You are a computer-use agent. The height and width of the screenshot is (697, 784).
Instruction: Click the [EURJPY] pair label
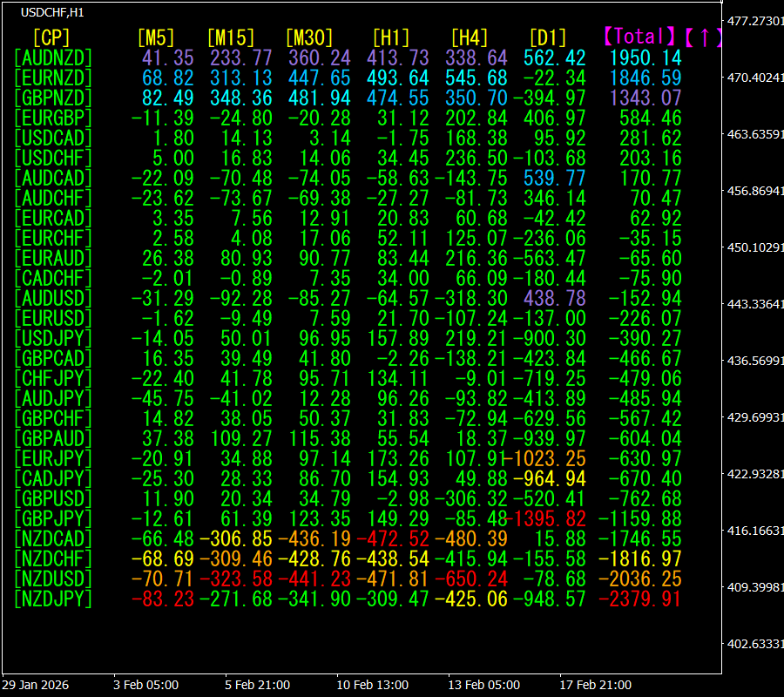coord(53,458)
